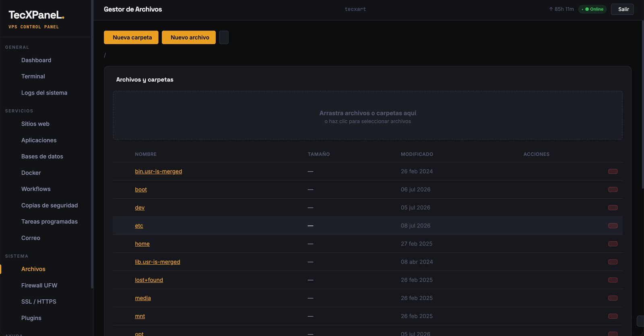The height and width of the screenshot is (336, 644).
Task: Click the red action button in etc row
Action: coord(613,226)
